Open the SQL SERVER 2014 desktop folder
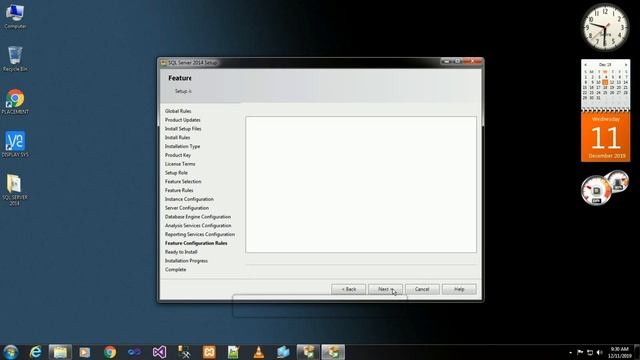Image resolution: width=640 pixels, height=360 pixels. (x=15, y=190)
